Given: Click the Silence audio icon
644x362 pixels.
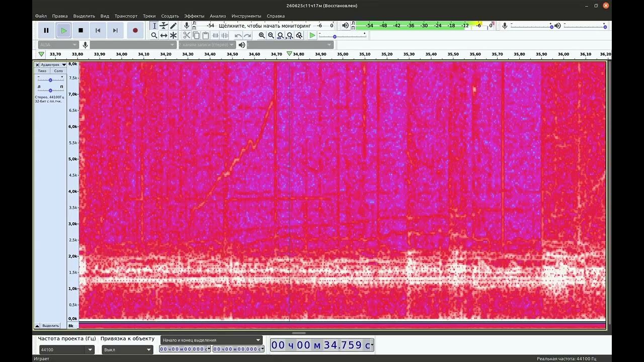Looking at the screenshot, I should pos(224,35).
